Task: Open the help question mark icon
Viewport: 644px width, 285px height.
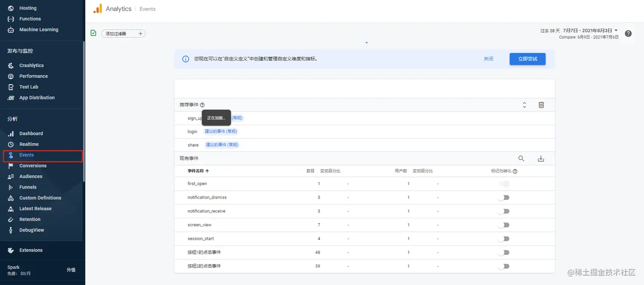Action: coord(628,33)
